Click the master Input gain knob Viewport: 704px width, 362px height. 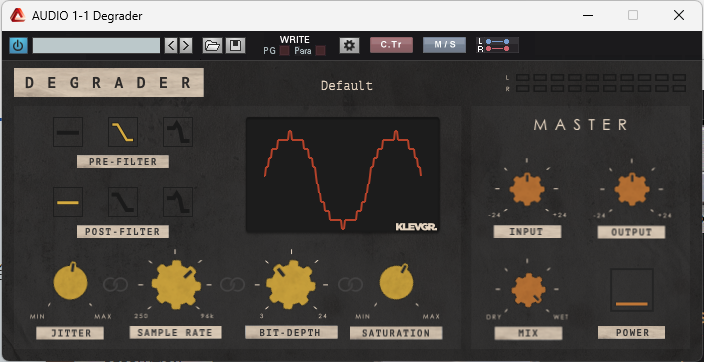point(527,189)
